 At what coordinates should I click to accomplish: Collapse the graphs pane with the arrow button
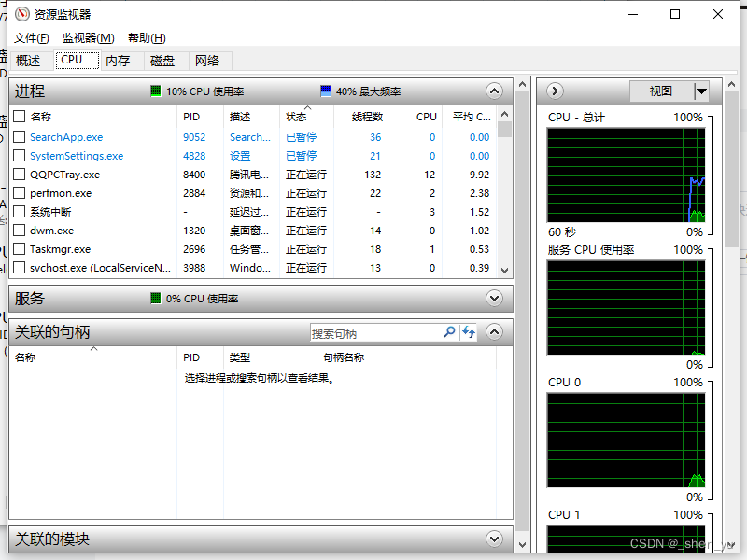[555, 91]
